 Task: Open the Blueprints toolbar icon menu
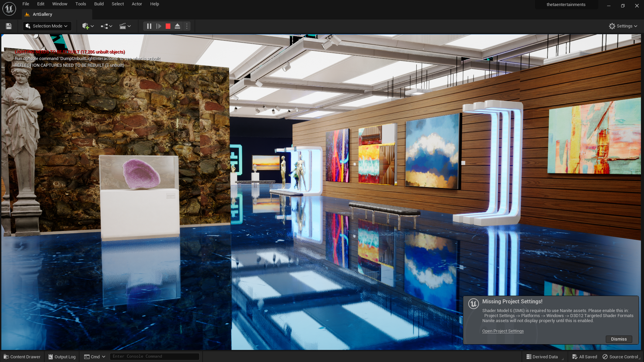click(106, 26)
